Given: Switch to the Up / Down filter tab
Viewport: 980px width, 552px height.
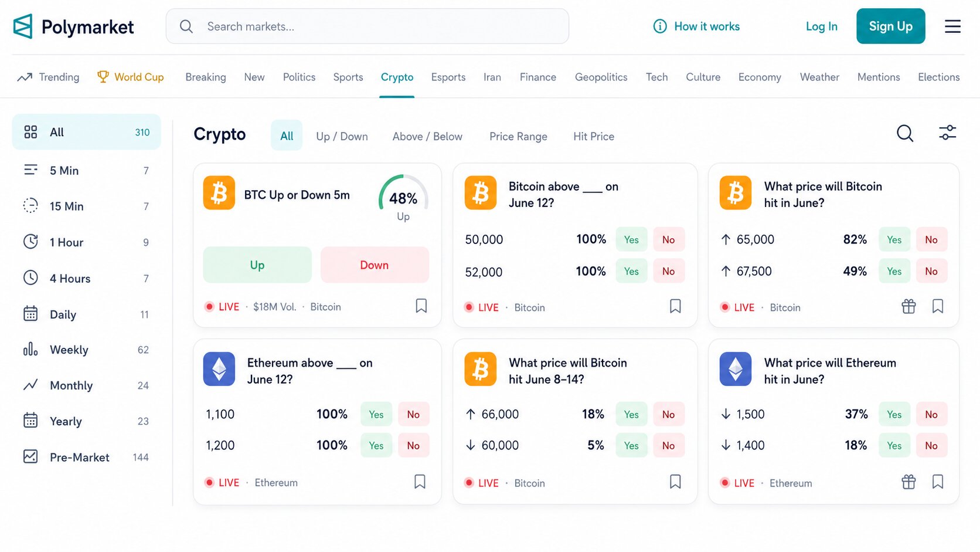Looking at the screenshot, I should (342, 136).
